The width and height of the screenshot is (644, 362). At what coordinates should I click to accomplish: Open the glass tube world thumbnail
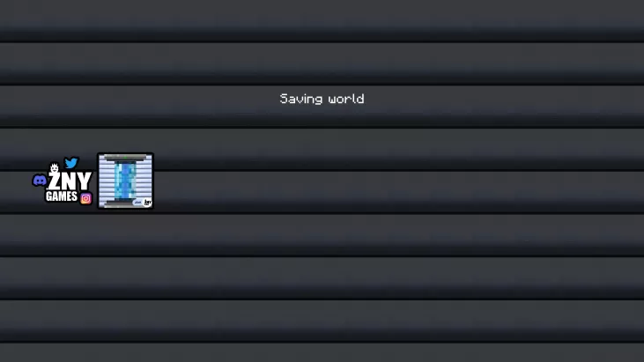coord(126,181)
